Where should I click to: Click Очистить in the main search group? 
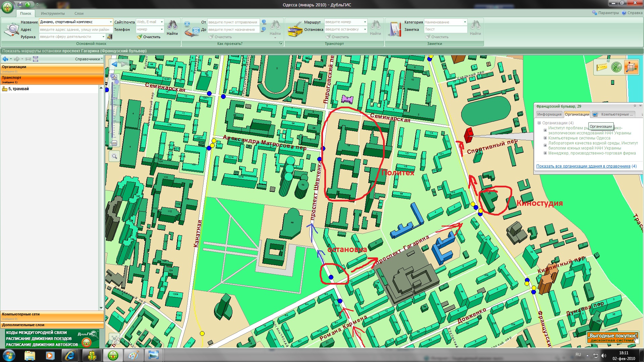(149, 37)
